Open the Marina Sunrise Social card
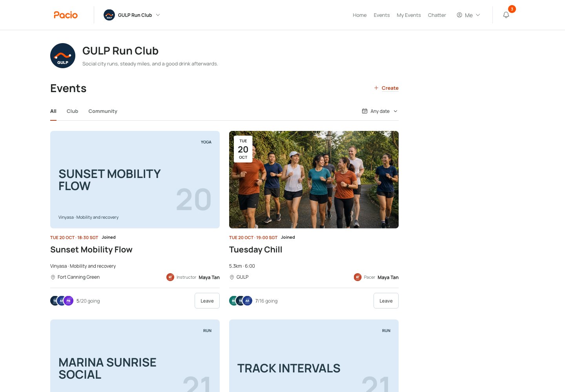This screenshot has height=392, width=565. point(135,356)
